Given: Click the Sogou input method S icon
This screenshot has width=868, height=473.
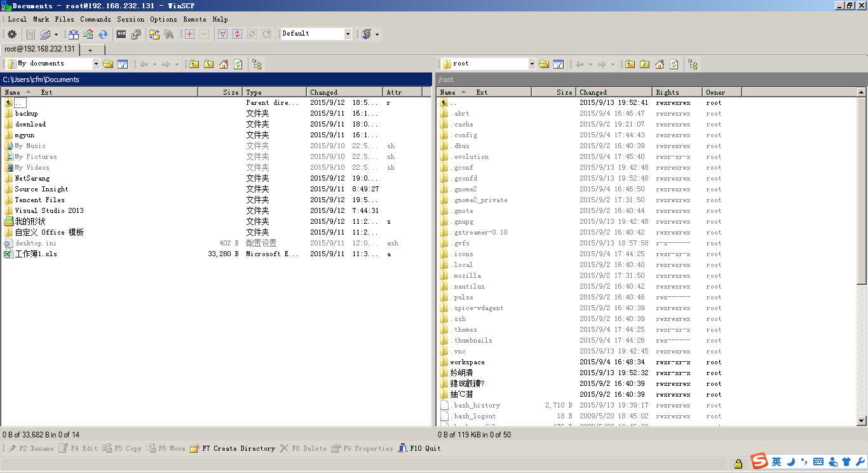Looking at the screenshot, I should [759, 462].
